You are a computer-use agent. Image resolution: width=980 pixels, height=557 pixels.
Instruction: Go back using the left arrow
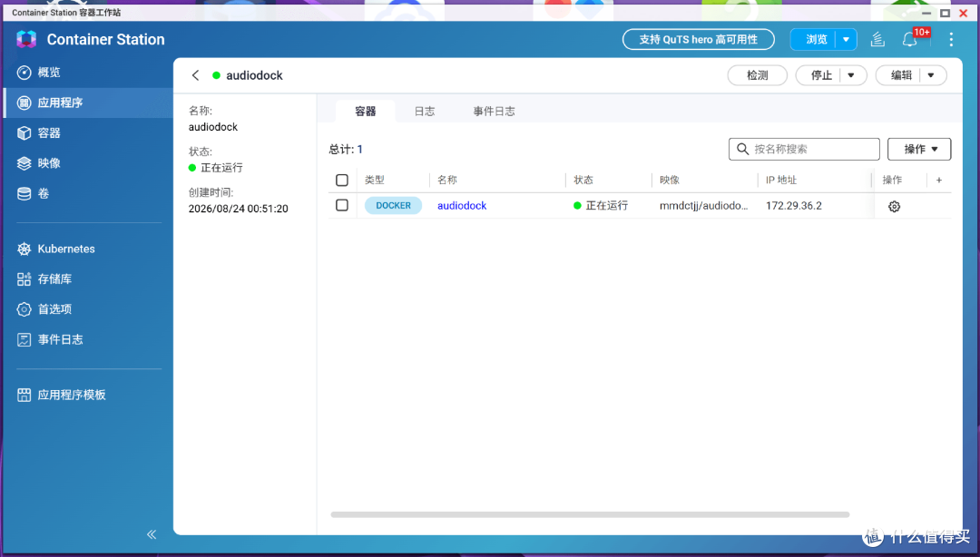coord(196,75)
